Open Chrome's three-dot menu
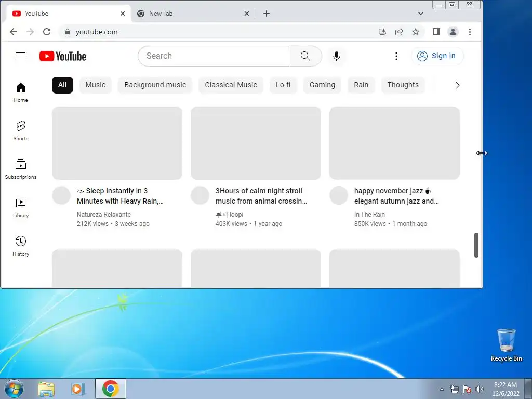 pyautogui.click(x=470, y=32)
